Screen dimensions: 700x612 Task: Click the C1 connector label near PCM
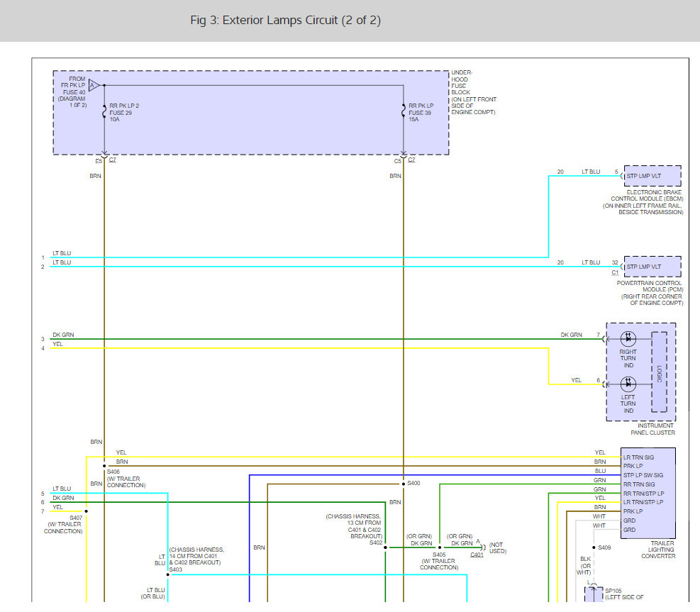point(615,272)
